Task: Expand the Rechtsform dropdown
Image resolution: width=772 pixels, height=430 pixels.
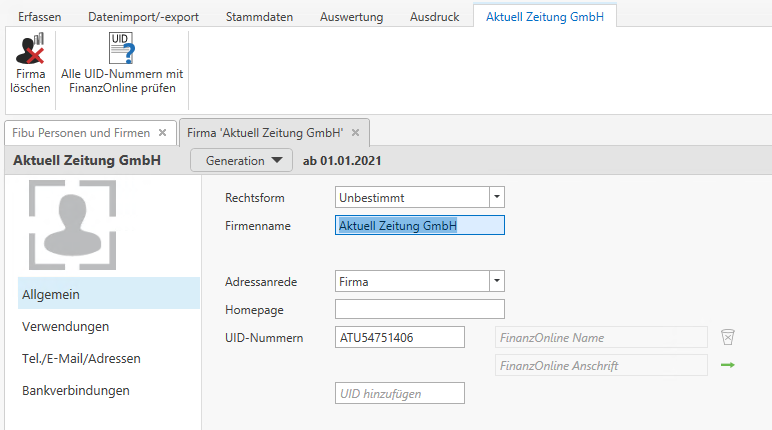Action: [497, 198]
